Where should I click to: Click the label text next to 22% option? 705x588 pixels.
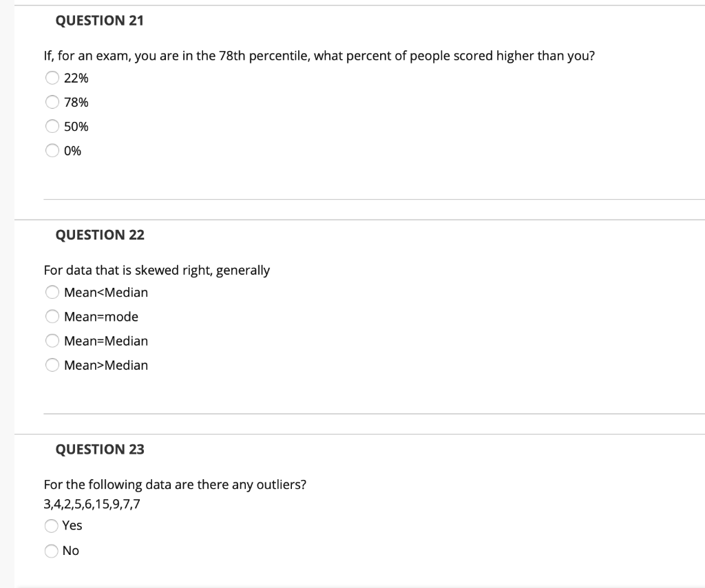click(76, 78)
